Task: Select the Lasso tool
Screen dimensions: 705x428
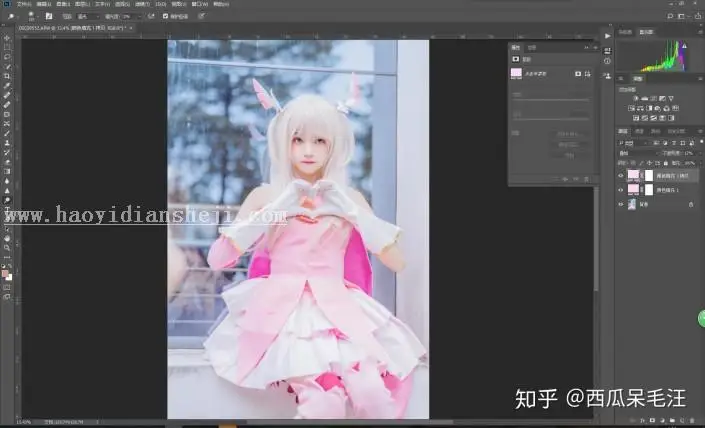Action: pyautogui.click(x=7, y=57)
